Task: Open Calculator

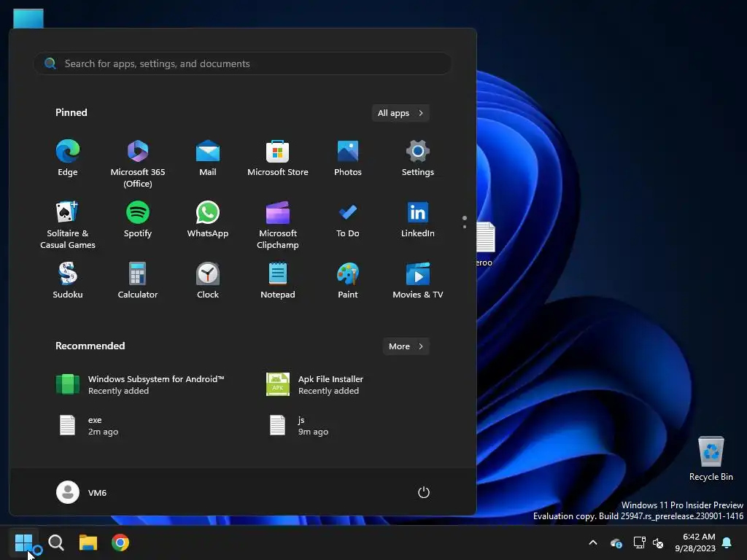Action: click(x=138, y=281)
